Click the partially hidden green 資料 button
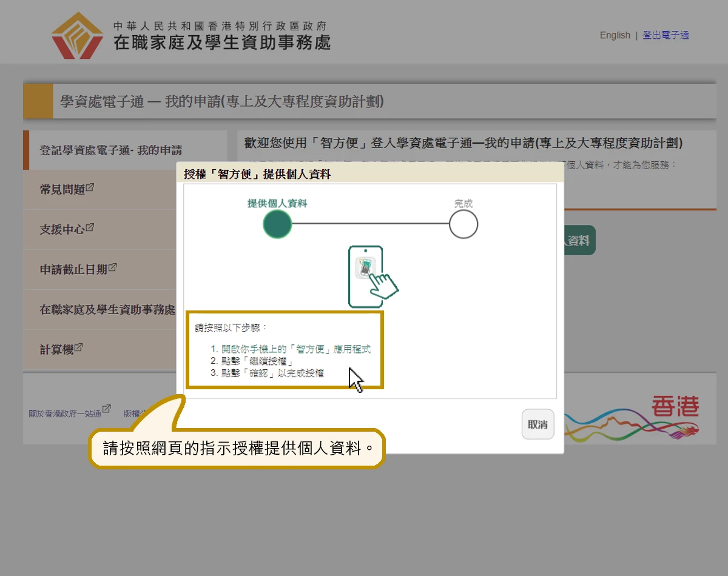The width and height of the screenshot is (728, 576). tap(579, 240)
